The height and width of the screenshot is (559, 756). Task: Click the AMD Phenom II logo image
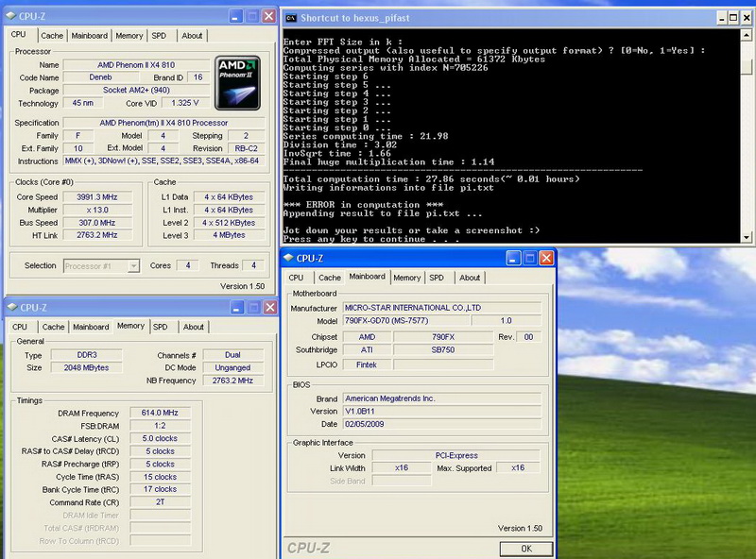click(x=237, y=83)
